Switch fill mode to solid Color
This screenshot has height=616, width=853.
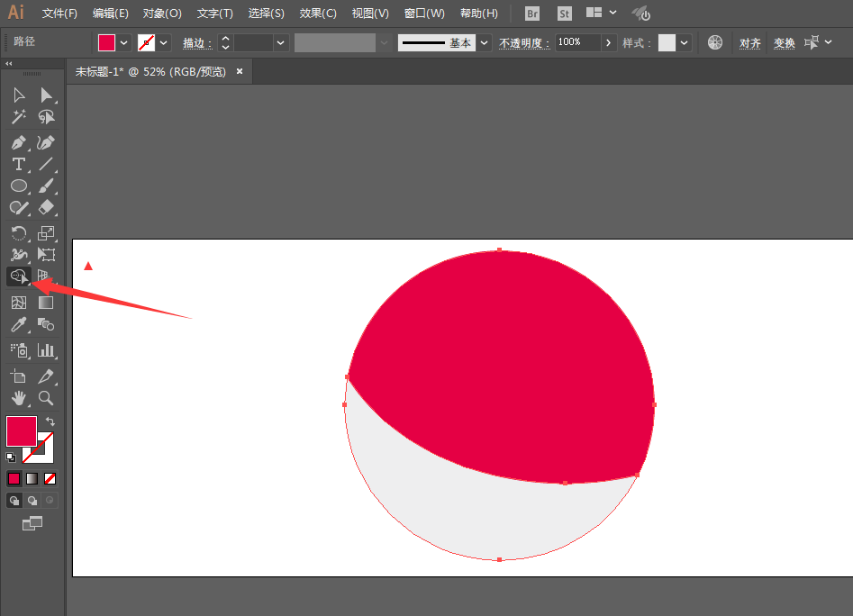click(14, 478)
